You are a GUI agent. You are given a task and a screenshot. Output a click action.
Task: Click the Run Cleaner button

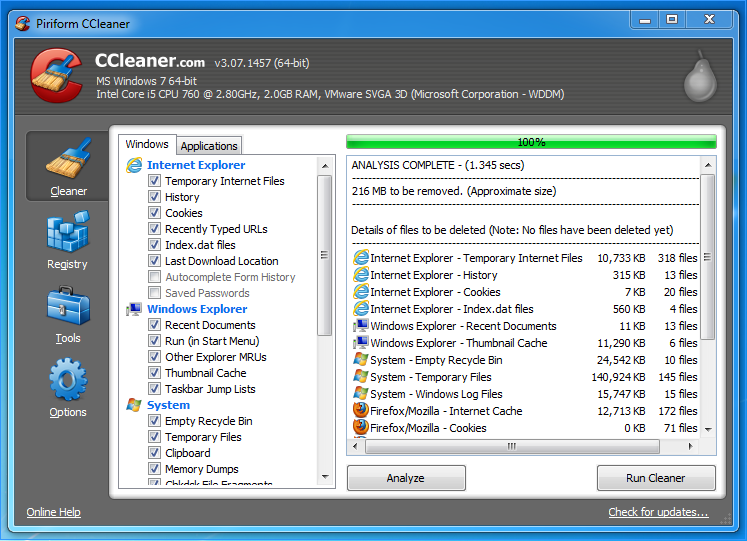point(656,478)
